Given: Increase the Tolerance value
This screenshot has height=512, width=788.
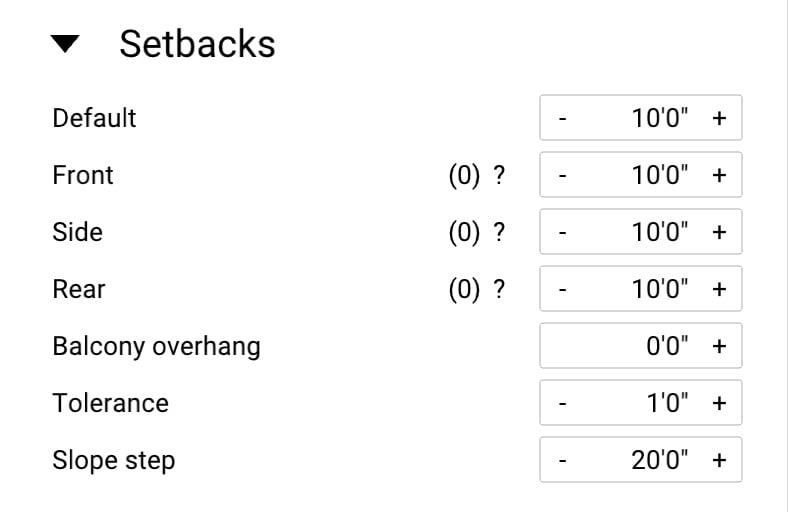Looking at the screenshot, I should 718,403.
